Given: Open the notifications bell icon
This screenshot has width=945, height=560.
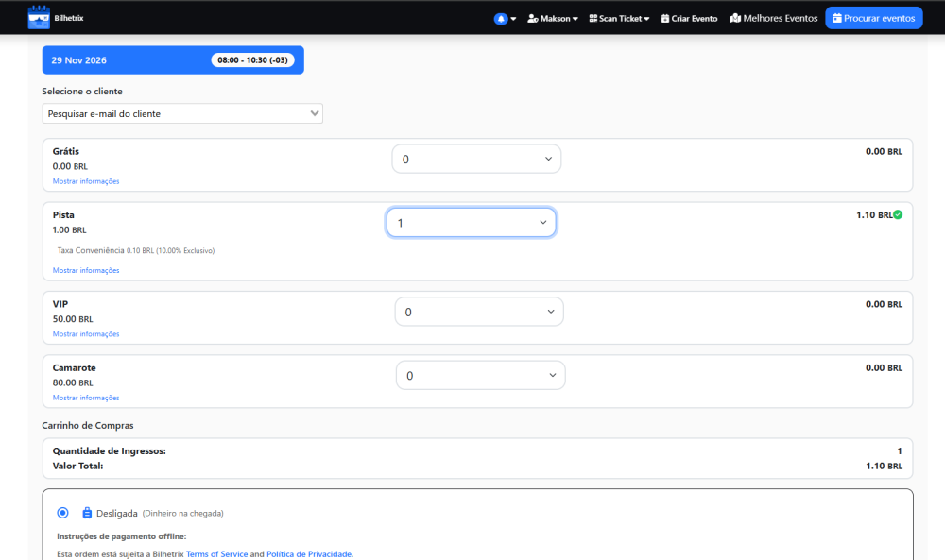Looking at the screenshot, I should [501, 18].
